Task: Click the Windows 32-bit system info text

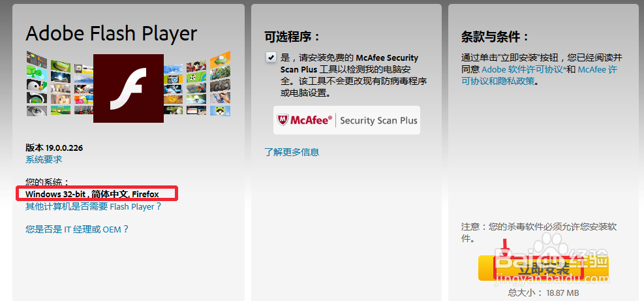Action: tap(92, 194)
